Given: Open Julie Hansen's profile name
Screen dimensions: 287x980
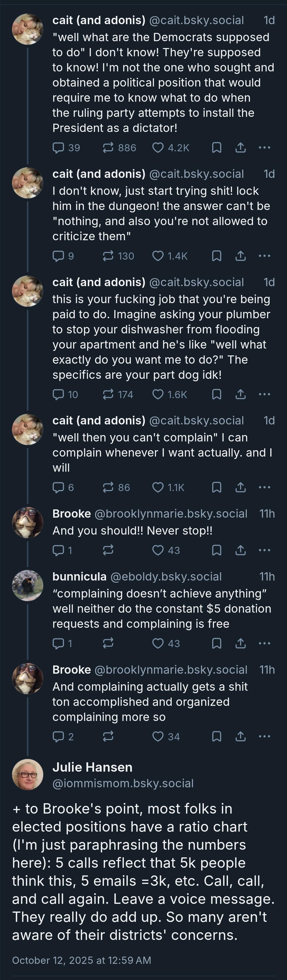Looking at the screenshot, I should coord(92,767).
